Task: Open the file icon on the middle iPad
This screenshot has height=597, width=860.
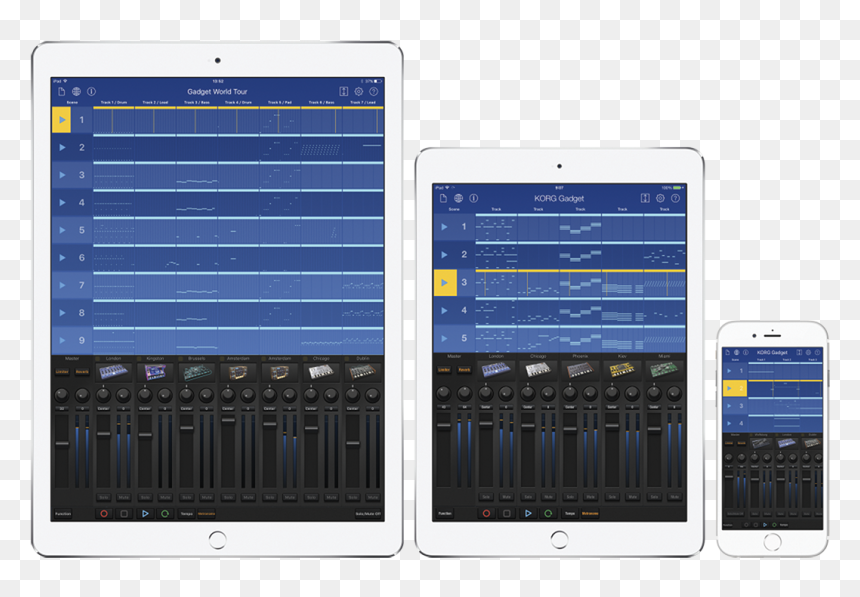Action: [443, 198]
